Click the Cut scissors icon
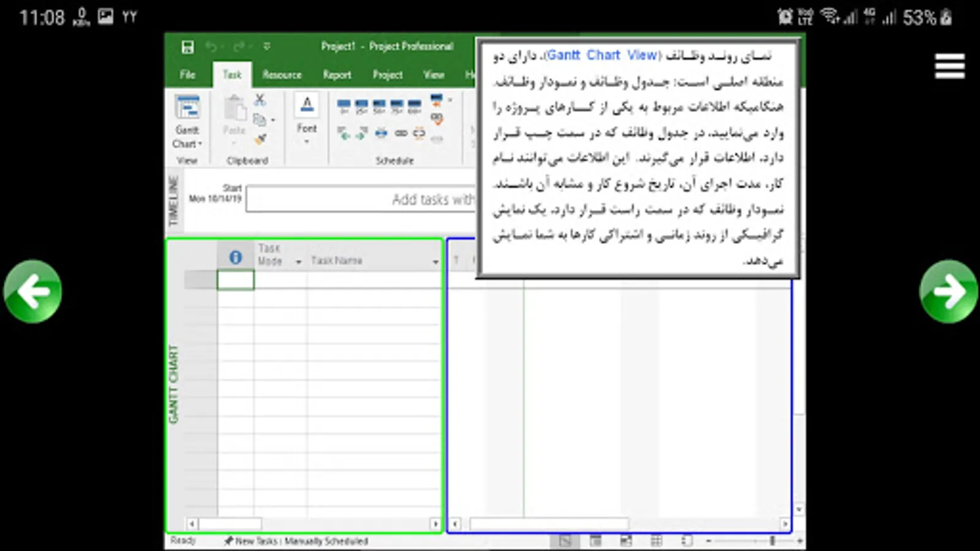The height and width of the screenshot is (551, 980). pyautogui.click(x=260, y=100)
